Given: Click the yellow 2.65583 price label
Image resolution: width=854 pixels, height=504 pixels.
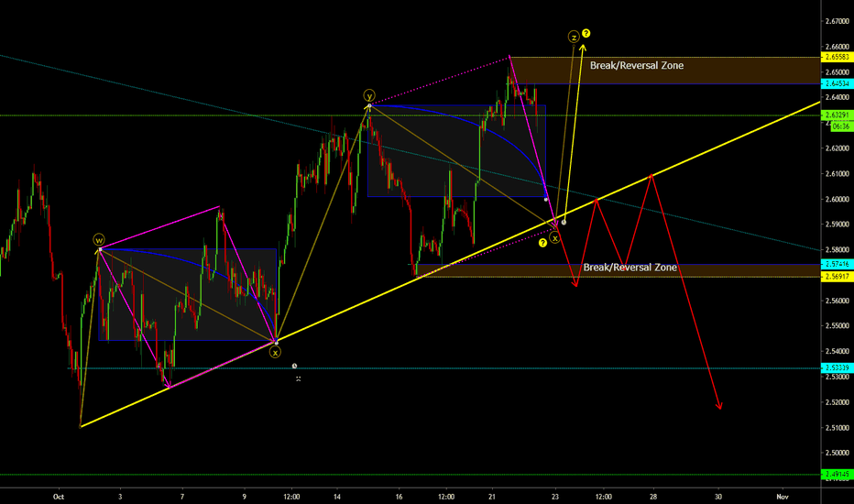Looking at the screenshot, I should click(837, 57).
